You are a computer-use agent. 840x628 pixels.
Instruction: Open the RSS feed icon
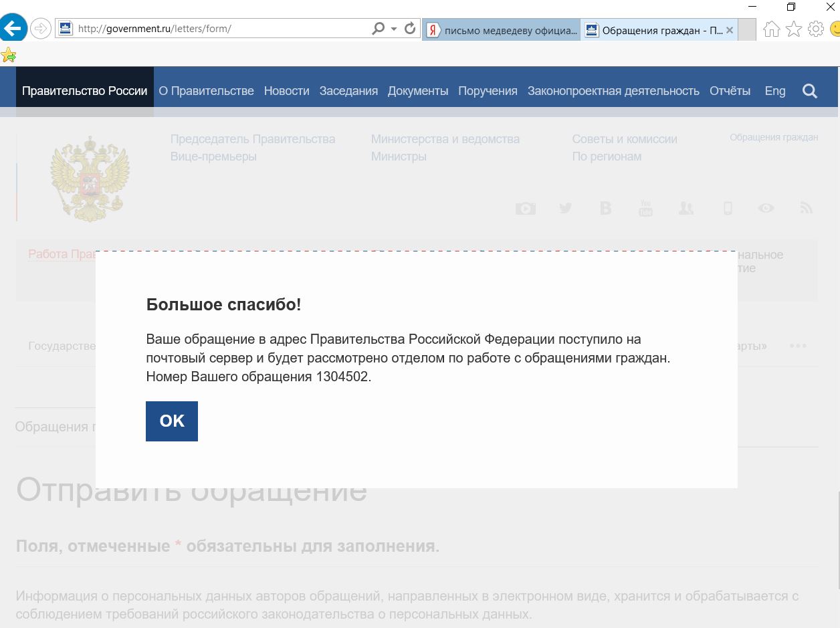807,209
